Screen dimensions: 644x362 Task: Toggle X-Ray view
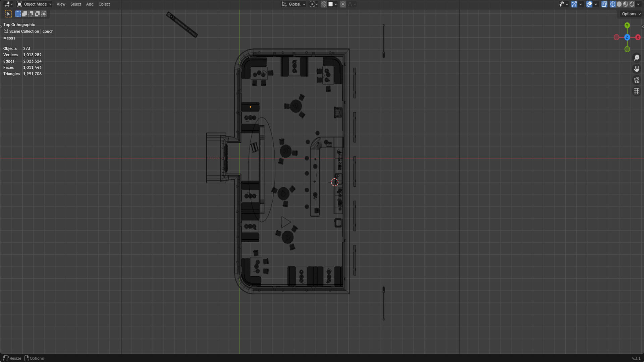[604, 4]
